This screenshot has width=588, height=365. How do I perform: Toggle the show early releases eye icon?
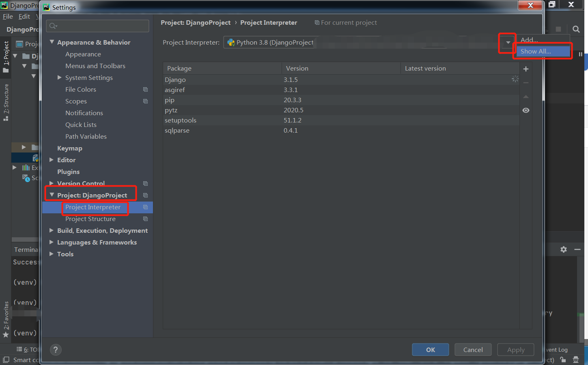pyautogui.click(x=526, y=110)
